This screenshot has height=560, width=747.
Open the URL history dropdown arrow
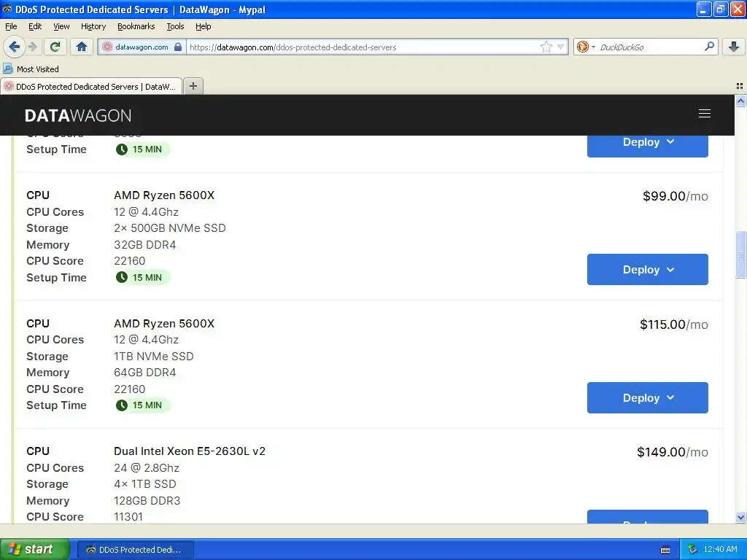pos(561,47)
